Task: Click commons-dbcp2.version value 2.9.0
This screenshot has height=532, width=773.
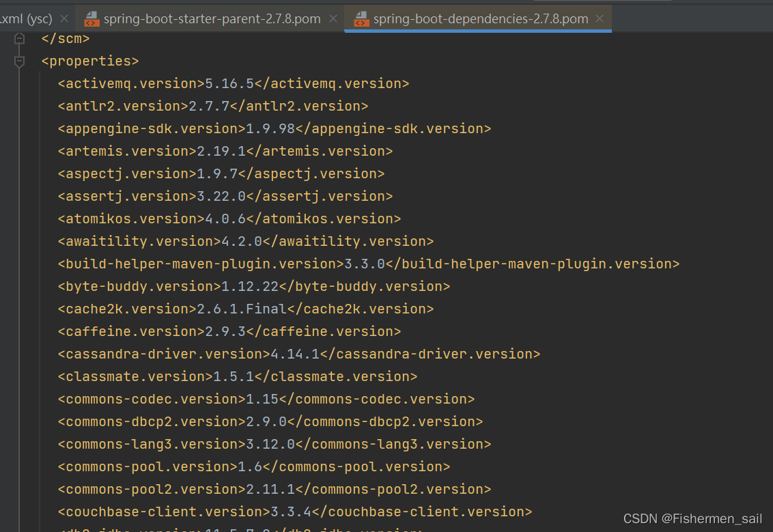Action: (x=266, y=421)
